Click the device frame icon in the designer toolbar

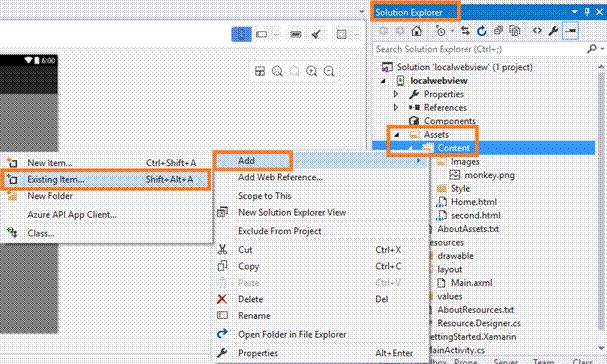click(341, 34)
